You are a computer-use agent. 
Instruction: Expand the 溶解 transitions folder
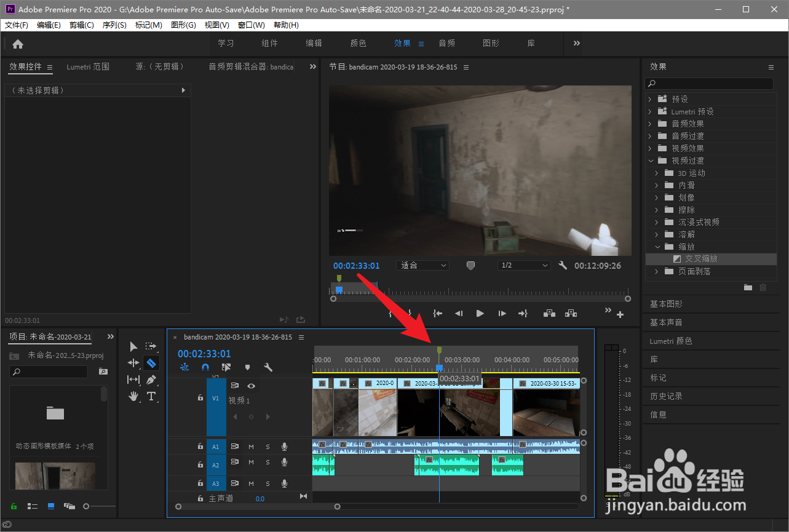click(657, 234)
